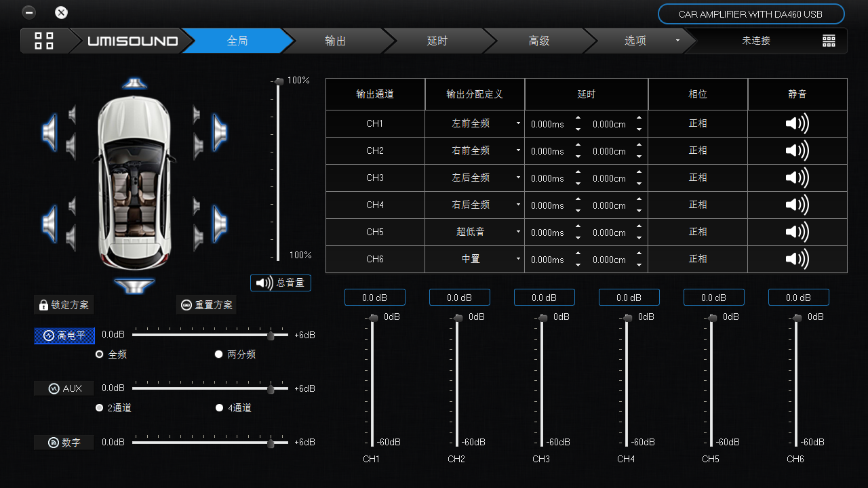Select front right upper gray tweeter
The height and width of the screenshot is (488, 868).
click(x=197, y=114)
